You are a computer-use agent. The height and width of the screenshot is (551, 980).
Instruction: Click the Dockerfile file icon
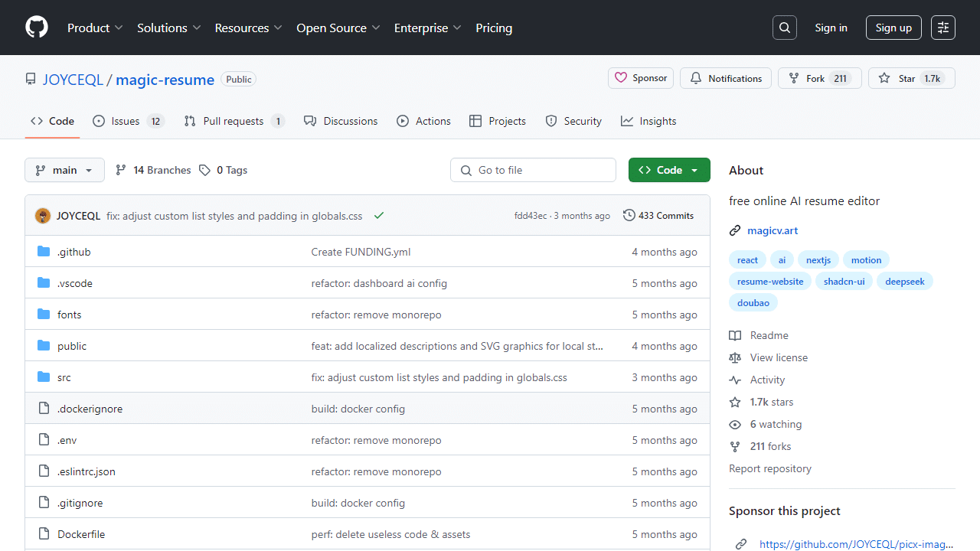44,534
